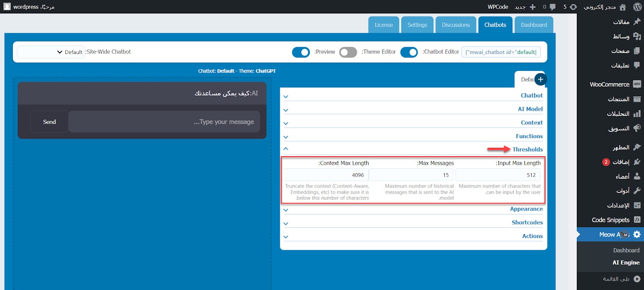Click the WordPress logo in admin bar
Image resolution: width=644 pixels, height=290 pixels.
pyautogui.click(x=637, y=7)
